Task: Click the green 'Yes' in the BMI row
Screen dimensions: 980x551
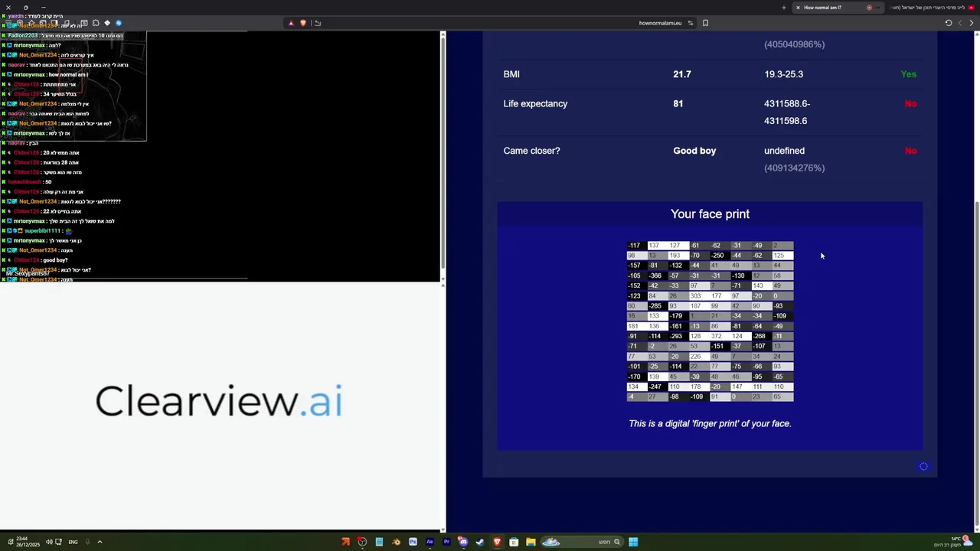Action: 909,74
